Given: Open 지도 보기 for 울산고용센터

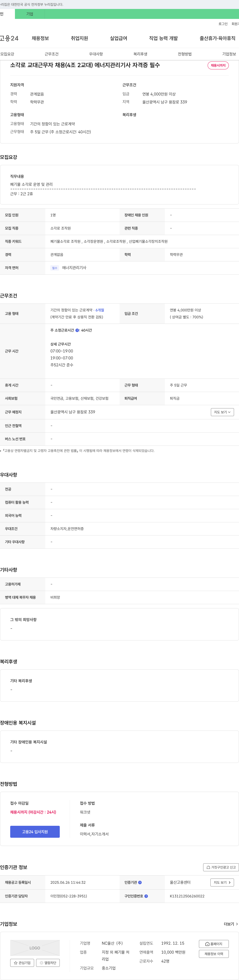Looking at the screenshot, I should point(222,882).
